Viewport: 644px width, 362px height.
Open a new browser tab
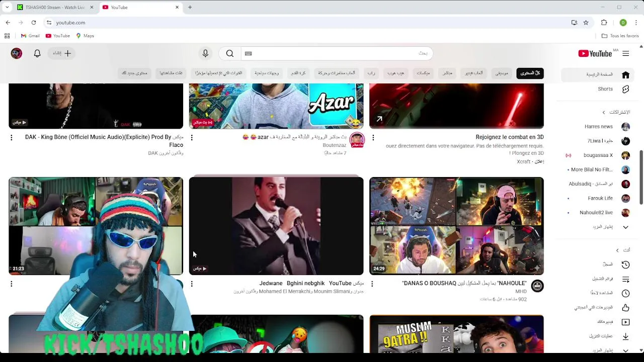click(x=190, y=8)
